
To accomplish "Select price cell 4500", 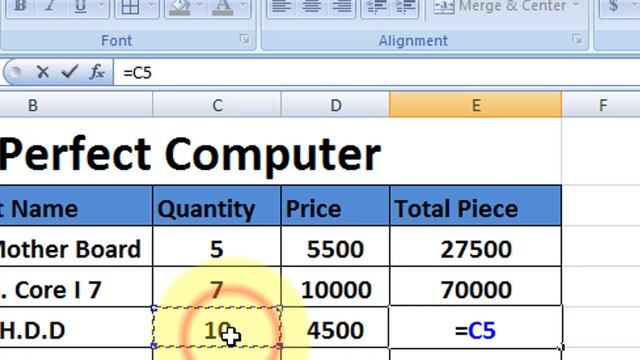I will click(336, 327).
